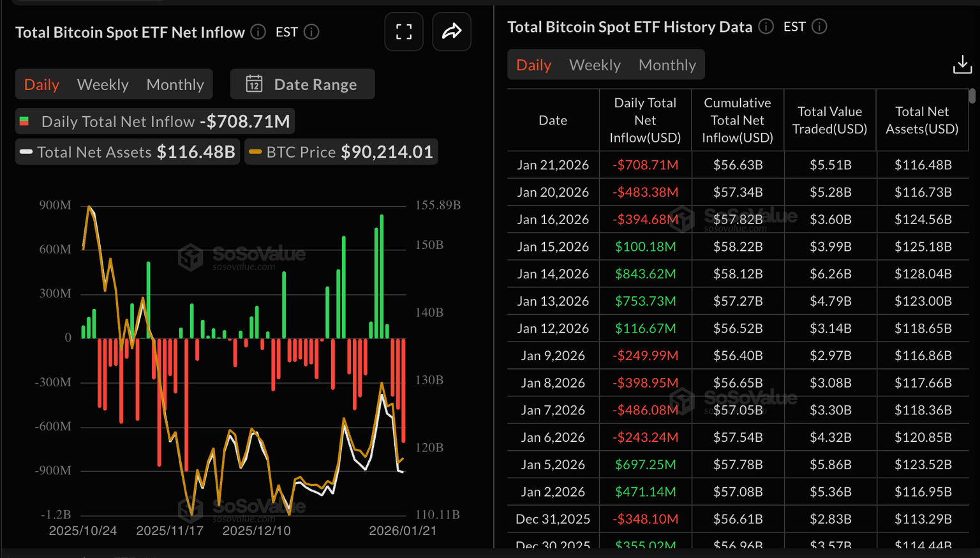Viewport: 980px width, 558px height.
Task: Click the EST info icon in Net Inflow panel
Action: [311, 32]
